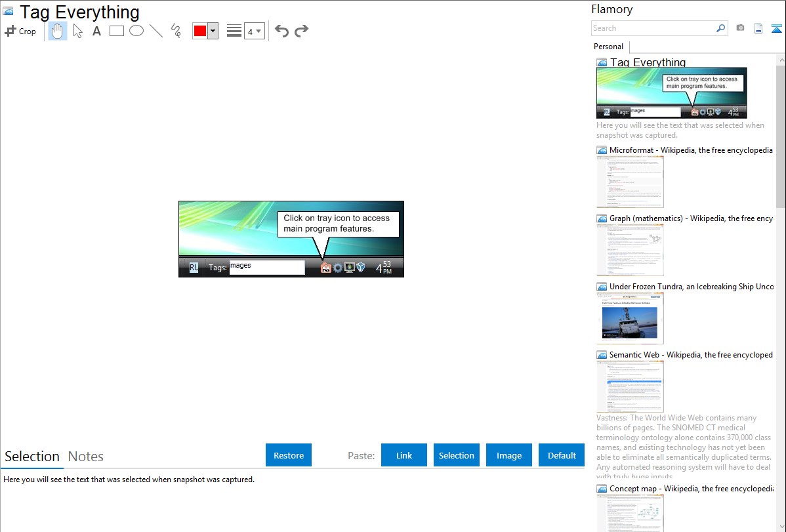
Task: Click the line thickness icon
Action: click(234, 31)
